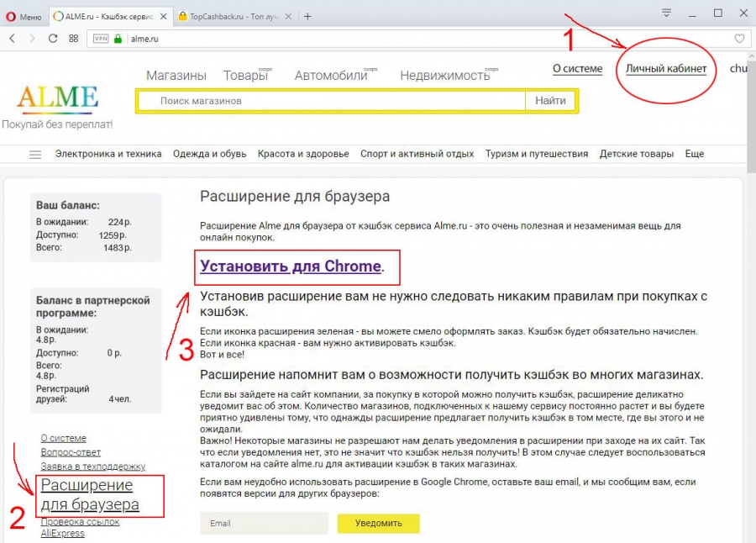Click the 1483 р. total balance value
The width and height of the screenshot is (756, 543).
click(117, 248)
